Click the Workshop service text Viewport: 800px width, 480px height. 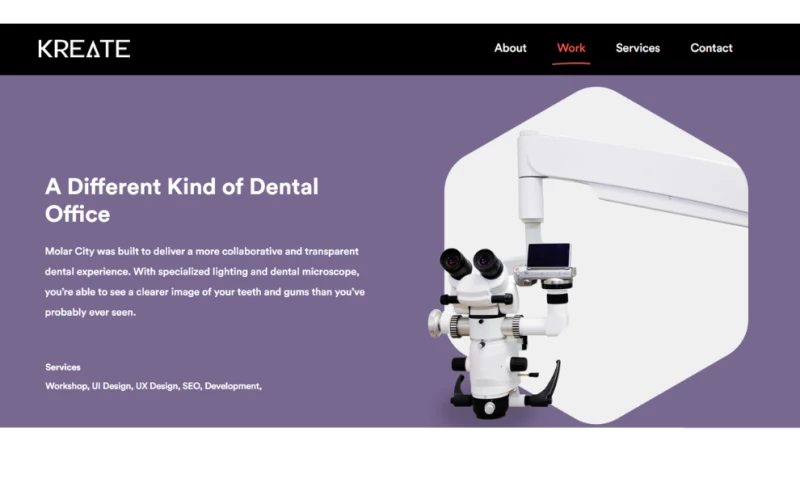point(66,386)
